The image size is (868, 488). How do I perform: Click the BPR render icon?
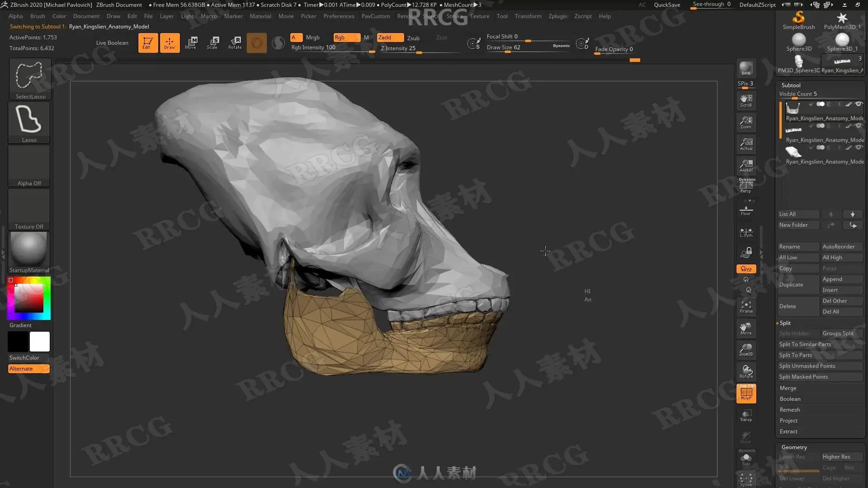pos(746,68)
